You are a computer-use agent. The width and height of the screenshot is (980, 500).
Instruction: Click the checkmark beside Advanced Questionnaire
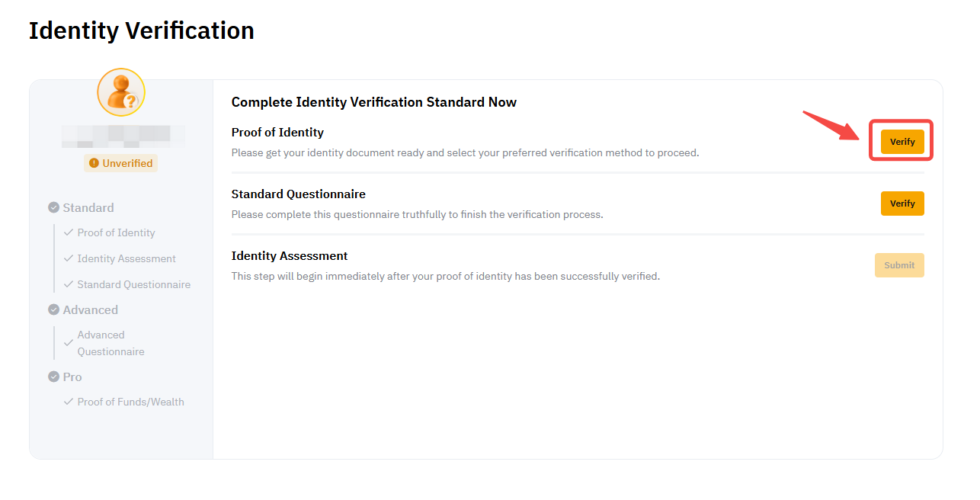click(69, 343)
